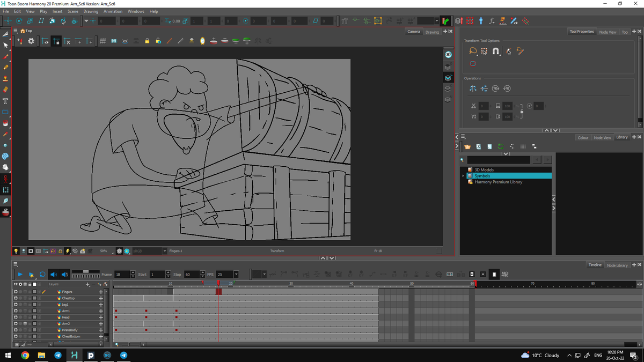Select the Eraser tool
Screen dimensions: 644x362
point(6,90)
